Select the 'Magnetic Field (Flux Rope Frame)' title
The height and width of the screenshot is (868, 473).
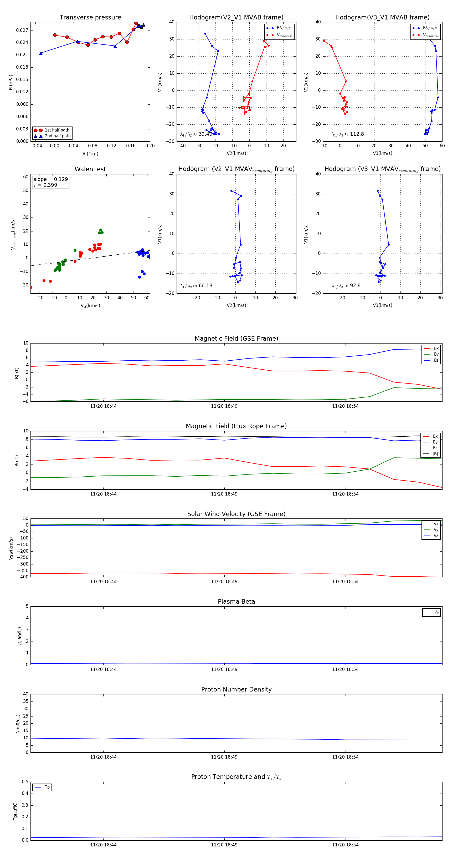[236, 426]
